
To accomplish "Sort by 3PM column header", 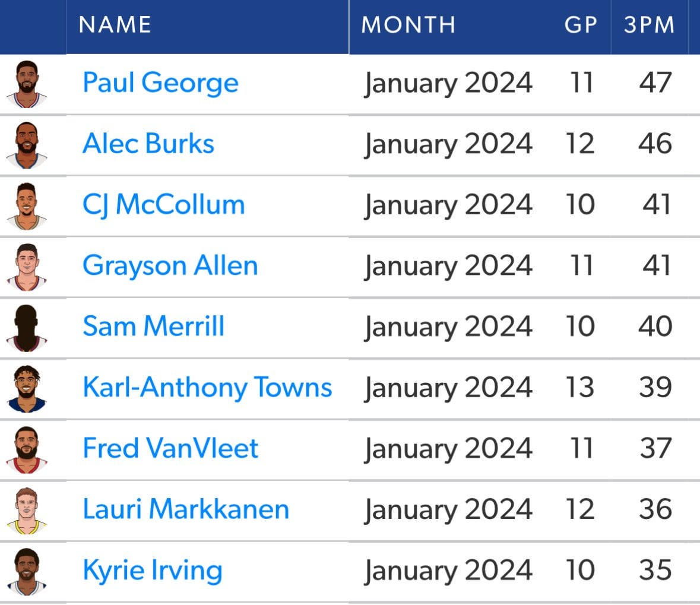I will 650,25.
